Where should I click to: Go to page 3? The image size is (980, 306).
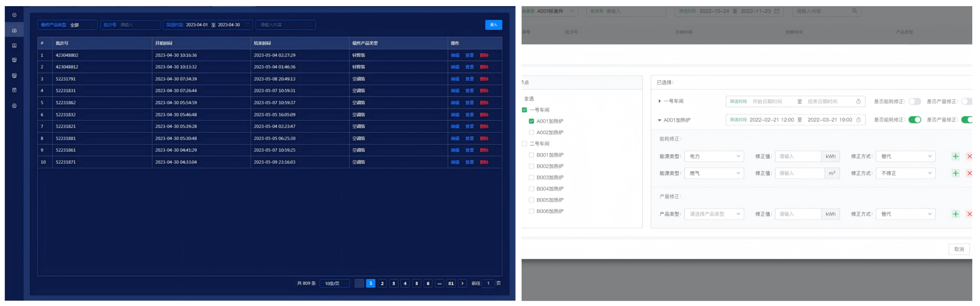point(394,283)
